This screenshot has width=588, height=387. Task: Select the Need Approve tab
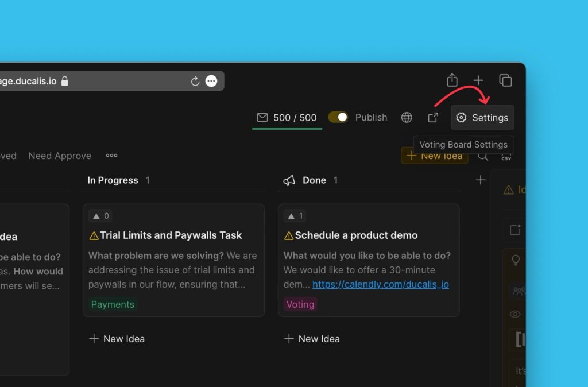(x=60, y=156)
